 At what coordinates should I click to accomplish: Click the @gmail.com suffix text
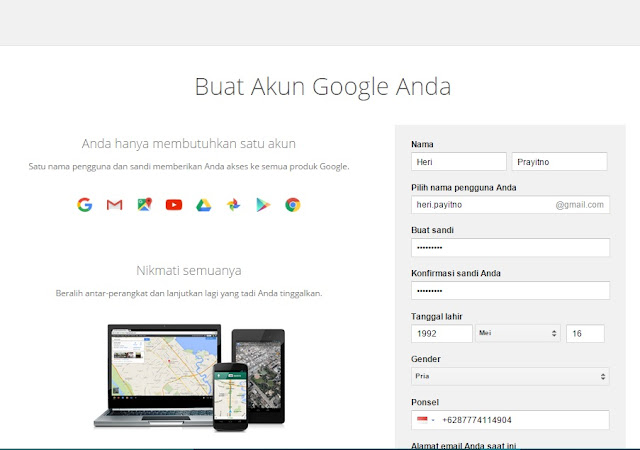pyautogui.click(x=580, y=205)
